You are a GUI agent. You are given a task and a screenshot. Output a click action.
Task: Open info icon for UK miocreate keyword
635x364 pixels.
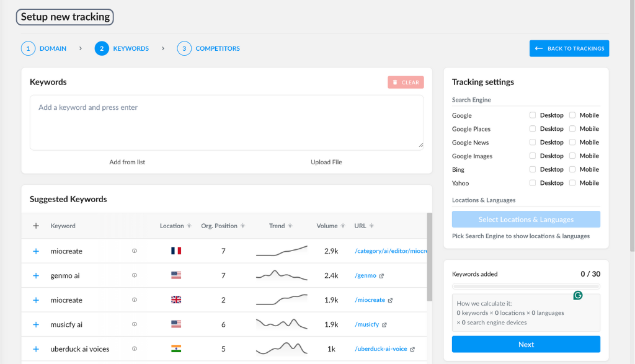click(135, 300)
